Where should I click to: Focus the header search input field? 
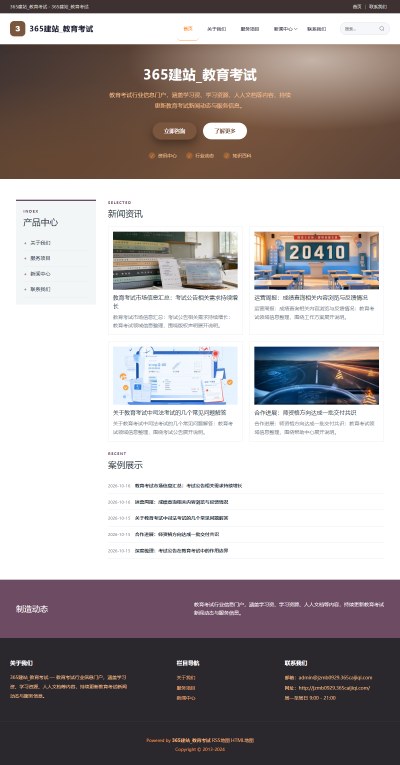[361, 29]
